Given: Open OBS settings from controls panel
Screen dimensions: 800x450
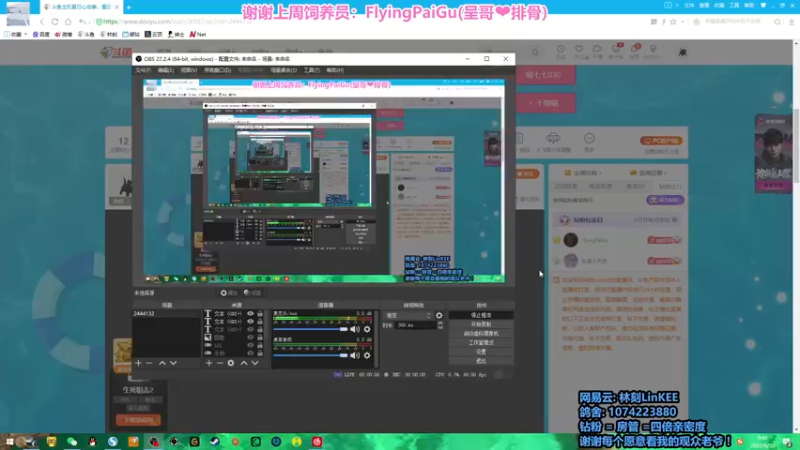Looking at the screenshot, I should tap(481, 352).
